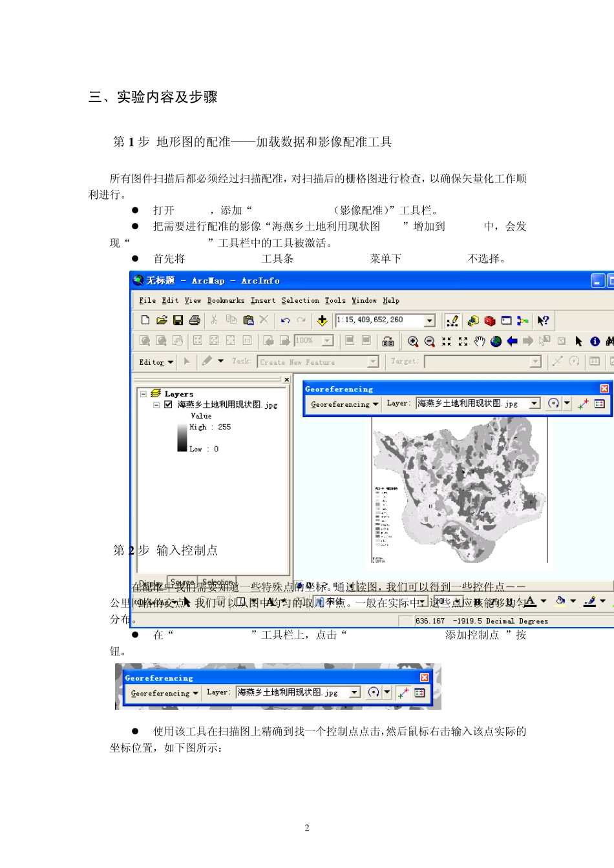Select the Identify info tool

pyautogui.click(x=595, y=341)
